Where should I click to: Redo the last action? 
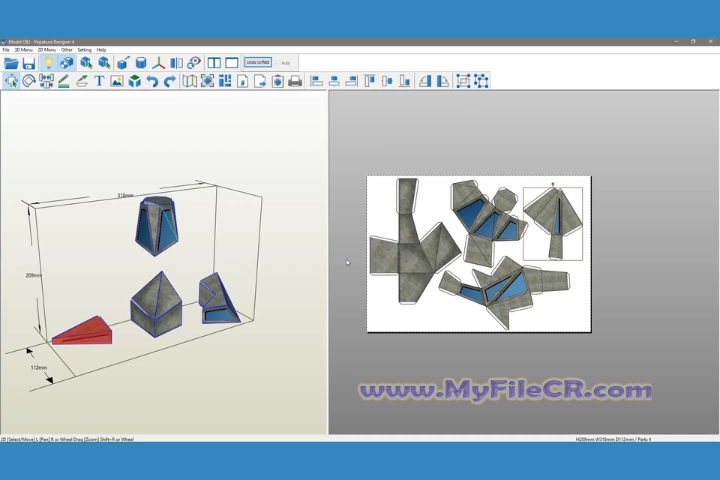click(170, 81)
